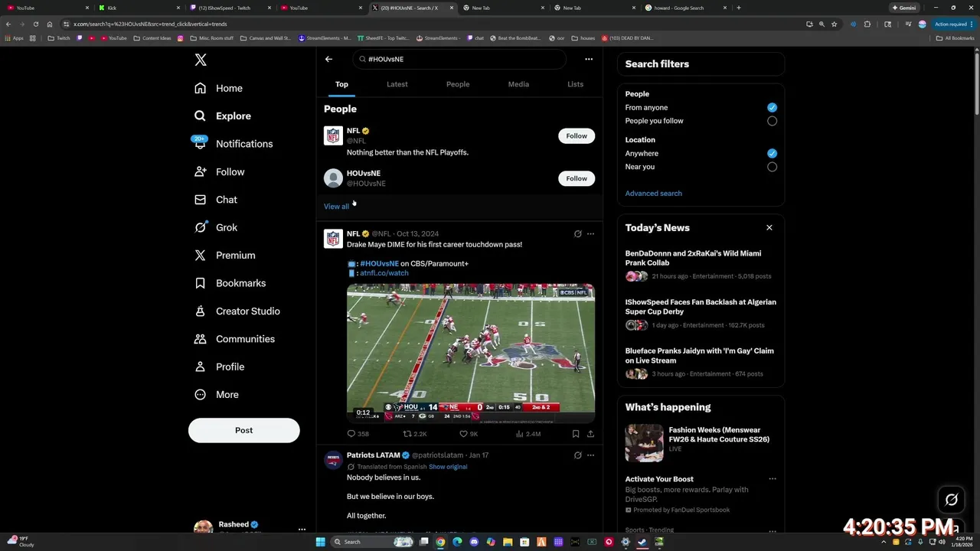Click Show original translation link
Image resolution: width=980 pixels, height=551 pixels.
point(448,467)
